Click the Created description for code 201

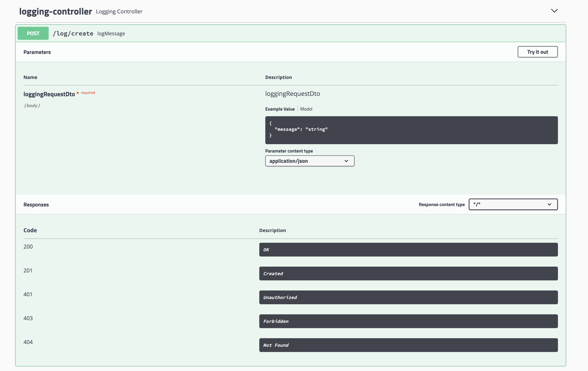tap(408, 273)
